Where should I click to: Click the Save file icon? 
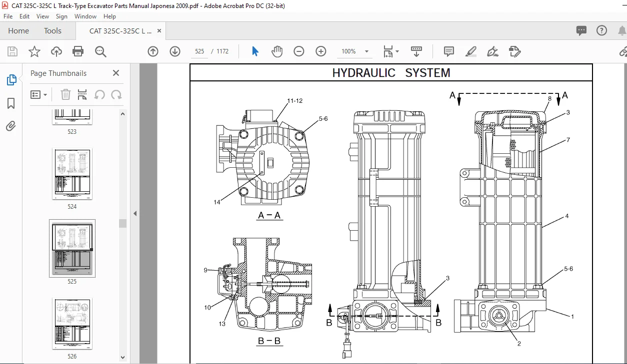pos(12,51)
